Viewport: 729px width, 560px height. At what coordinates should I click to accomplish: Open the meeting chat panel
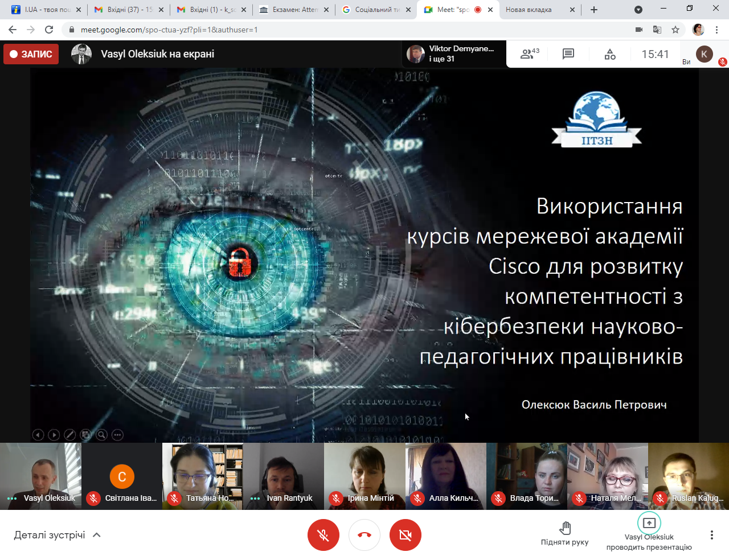[x=568, y=54]
